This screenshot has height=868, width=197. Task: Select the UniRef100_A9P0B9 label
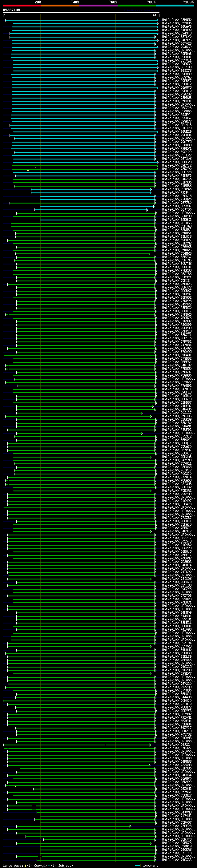click(177, 74)
